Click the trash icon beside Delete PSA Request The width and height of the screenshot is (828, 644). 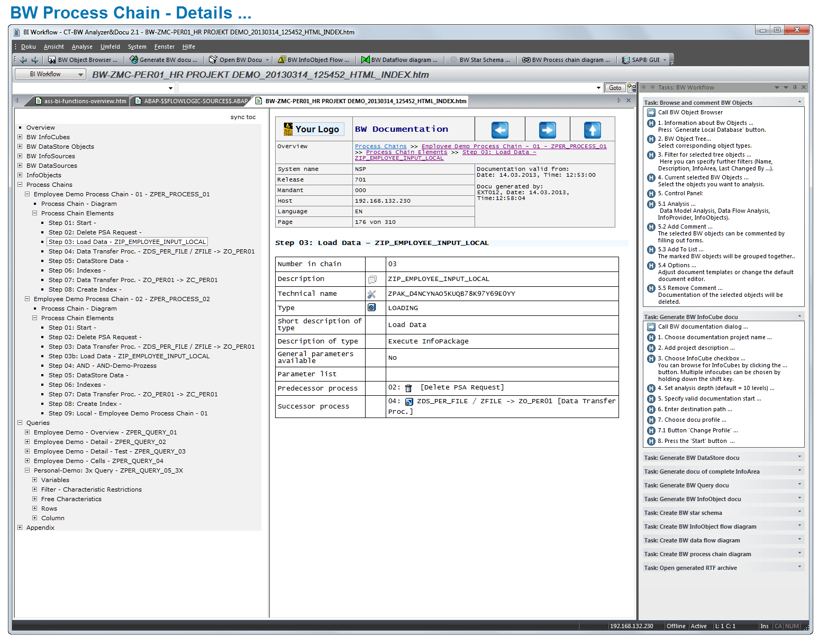click(x=408, y=387)
